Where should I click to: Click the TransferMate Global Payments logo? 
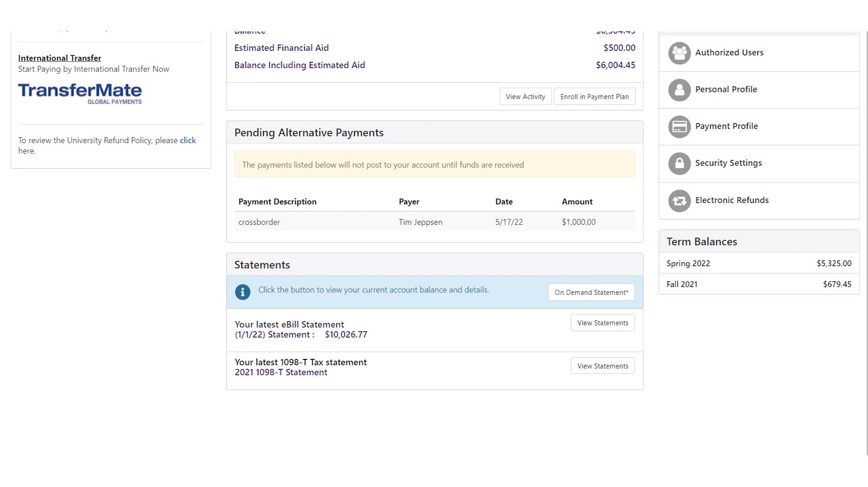(x=80, y=94)
